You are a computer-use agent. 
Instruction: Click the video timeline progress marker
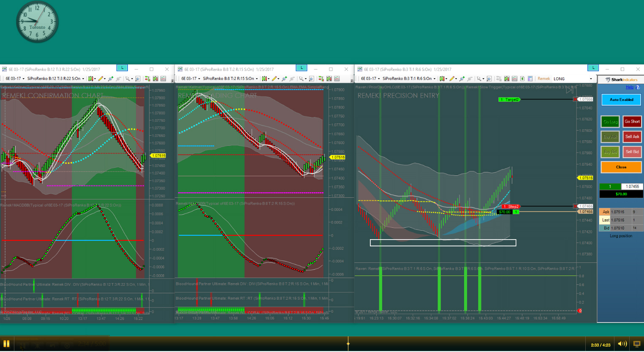[x=348, y=344]
